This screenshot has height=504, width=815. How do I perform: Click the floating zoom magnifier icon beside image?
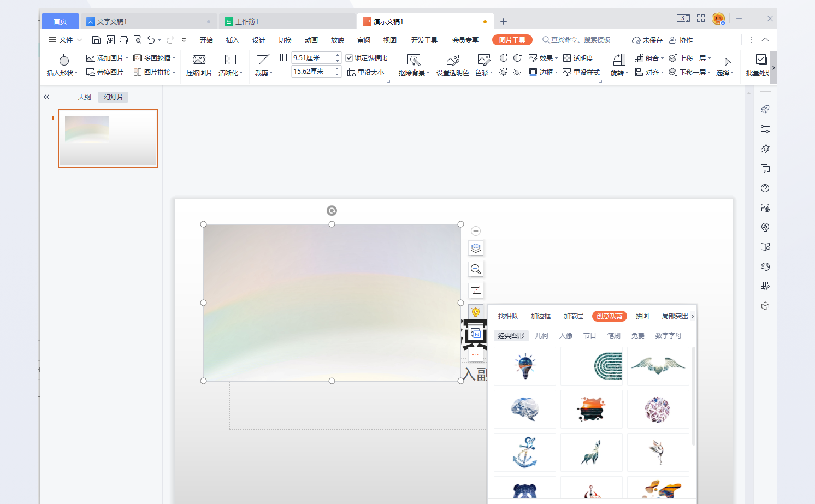click(x=476, y=269)
